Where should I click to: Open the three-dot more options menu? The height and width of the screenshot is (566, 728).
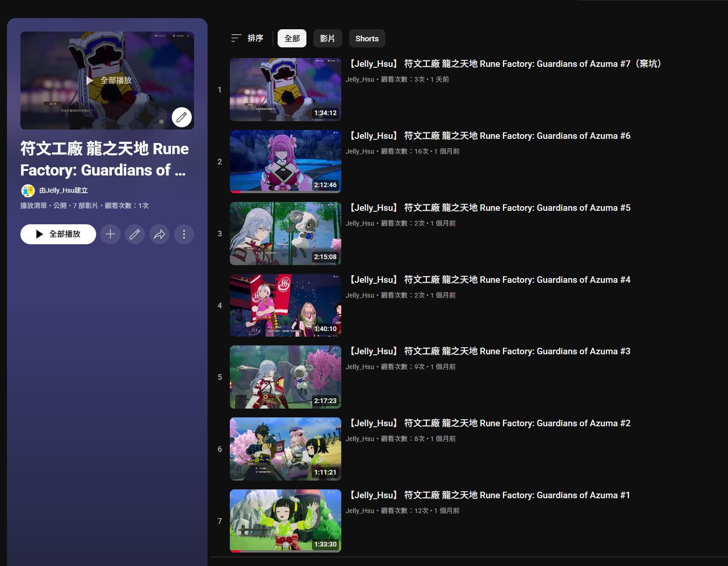(x=184, y=234)
